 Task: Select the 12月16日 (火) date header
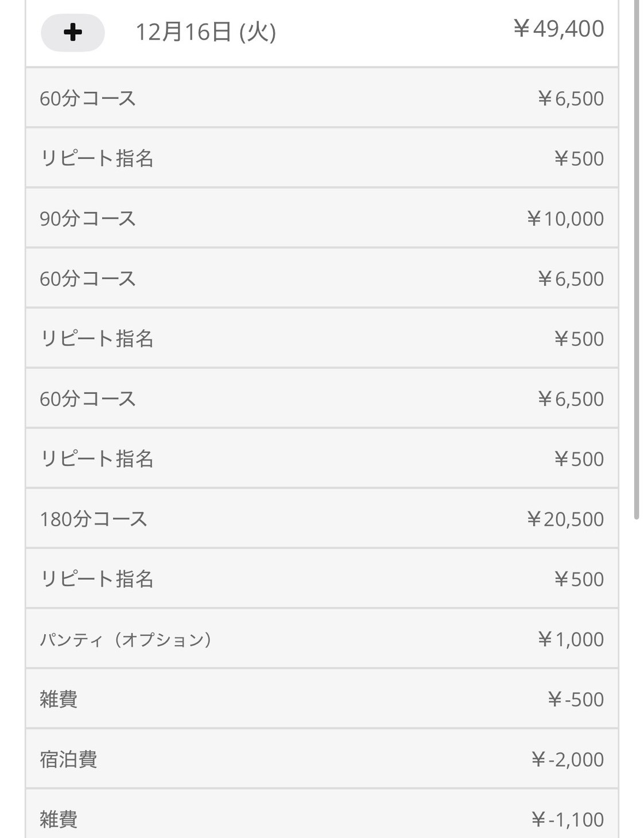pyautogui.click(x=205, y=32)
